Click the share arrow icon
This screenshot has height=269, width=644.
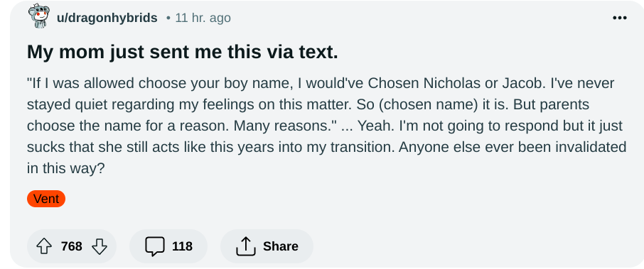click(x=246, y=246)
